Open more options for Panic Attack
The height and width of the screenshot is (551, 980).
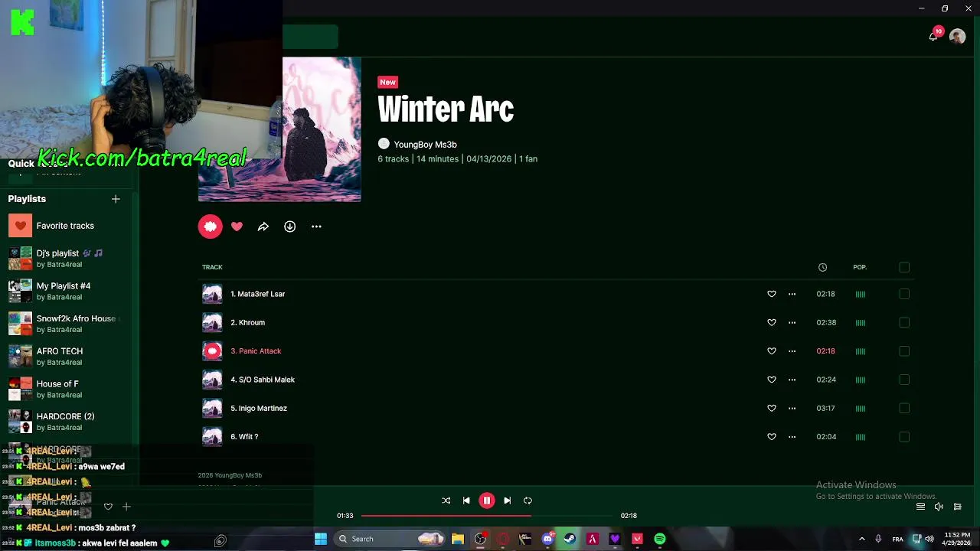(x=792, y=351)
